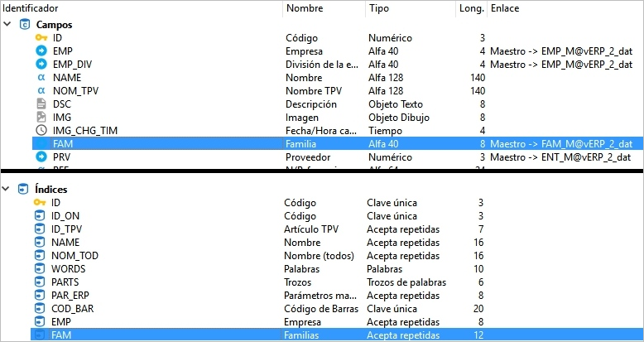The height and width of the screenshot is (342, 644).
Task: Click the image icon beside IMG field
Action: click(41, 118)
